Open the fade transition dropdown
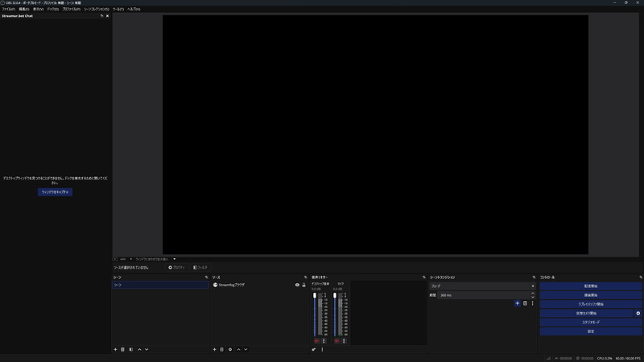 [x=482, y=286]
